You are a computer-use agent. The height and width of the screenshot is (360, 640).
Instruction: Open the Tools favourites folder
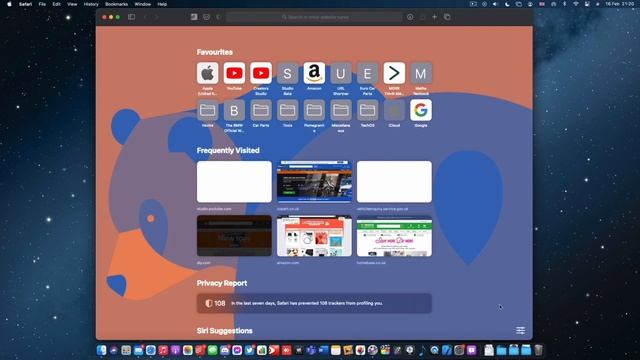point(287,110)
